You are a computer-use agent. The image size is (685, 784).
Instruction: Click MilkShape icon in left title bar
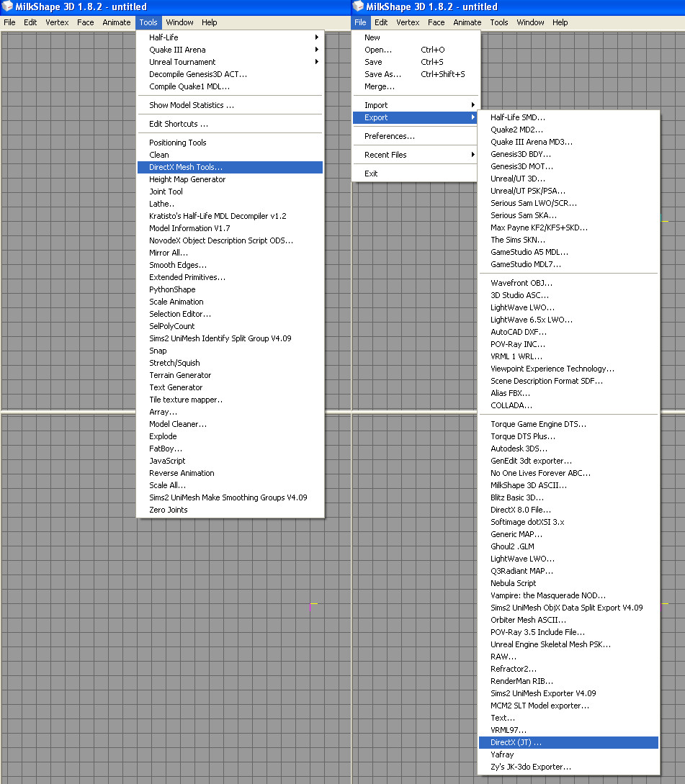click(x=7, y=6)
